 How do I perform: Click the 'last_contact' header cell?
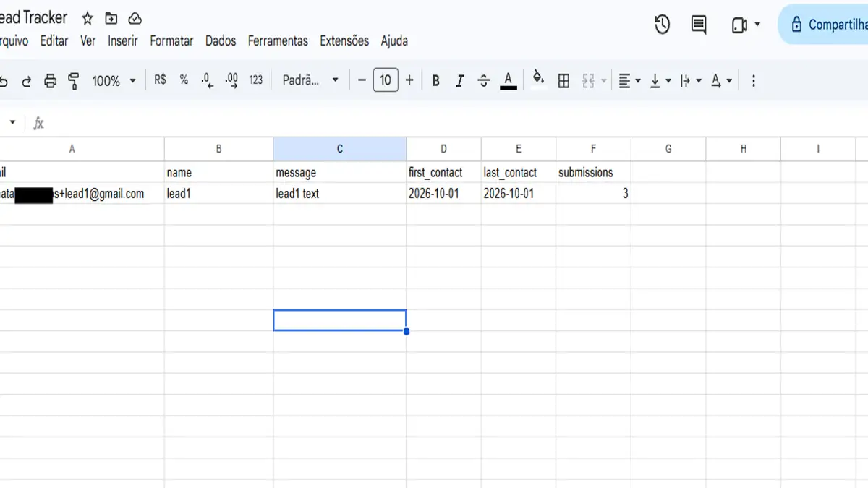pyautogui.click(x=519, y=172)
